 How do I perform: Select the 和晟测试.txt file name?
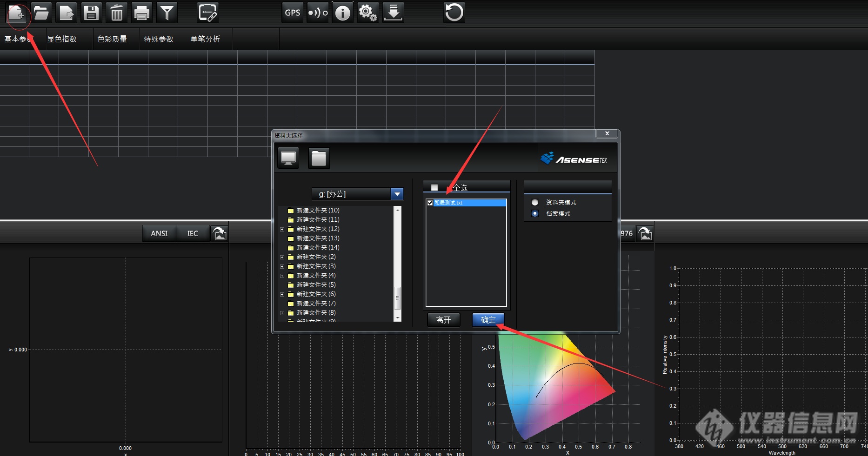pyautogui.click(x=448, y=203)
